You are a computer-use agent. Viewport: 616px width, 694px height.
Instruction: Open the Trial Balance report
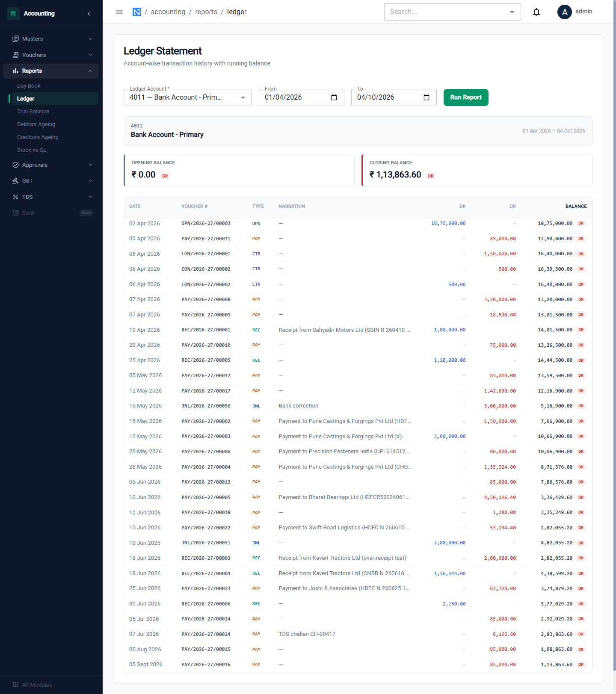pos(33,112)
